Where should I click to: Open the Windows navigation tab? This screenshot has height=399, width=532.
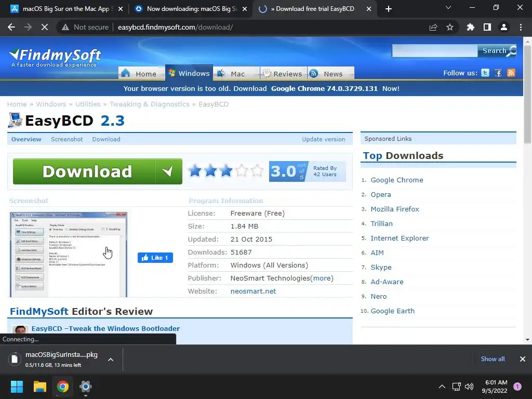[x=189, y=73]
